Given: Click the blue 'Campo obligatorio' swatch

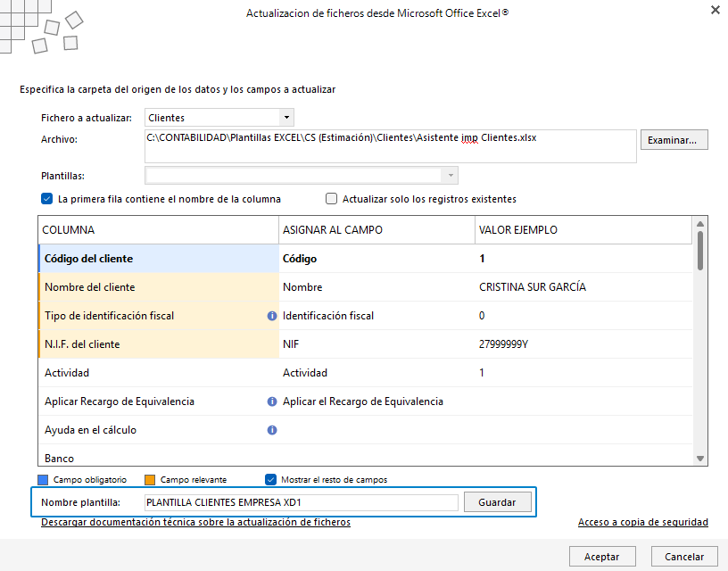Looking at the screenshot, I should [x=43, y=479].
